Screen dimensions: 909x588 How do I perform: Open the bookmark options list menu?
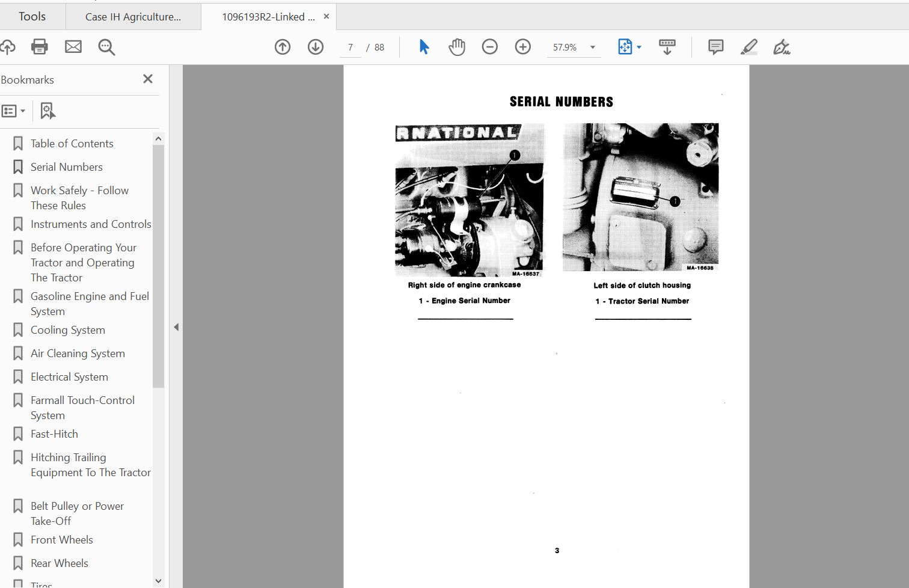pos(13,111)
